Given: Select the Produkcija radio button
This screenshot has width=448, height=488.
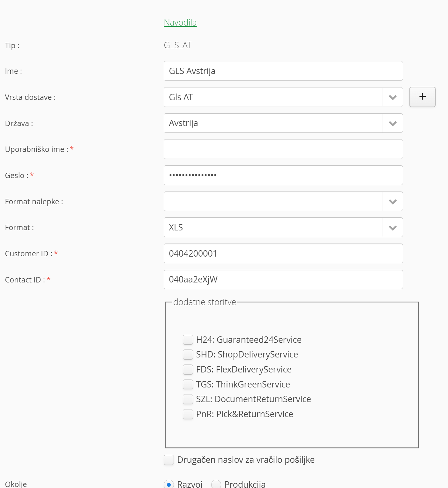Looking at the screenshot, I should pyautogui.click(x=216, y=484).
